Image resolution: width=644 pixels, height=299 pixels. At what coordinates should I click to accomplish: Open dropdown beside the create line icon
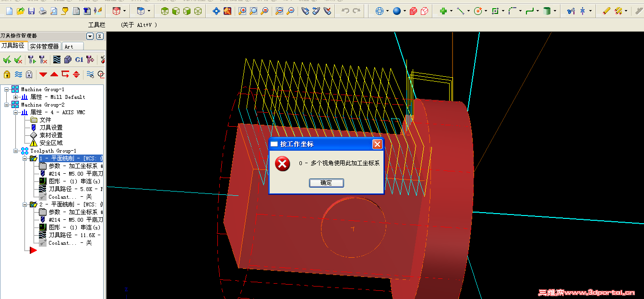(468, 11)
